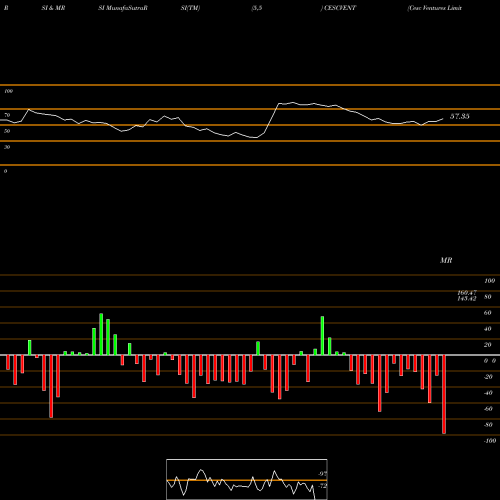Image resolution: width=500 pixels, height=500 pixels.
Task: Click the MR axis label -100
Action: [490, 441]
